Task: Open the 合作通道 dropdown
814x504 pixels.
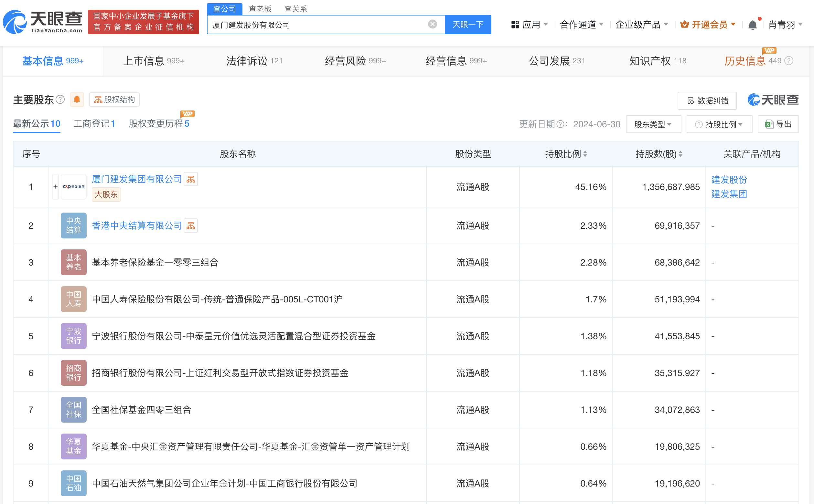Action: click(582, 24)
